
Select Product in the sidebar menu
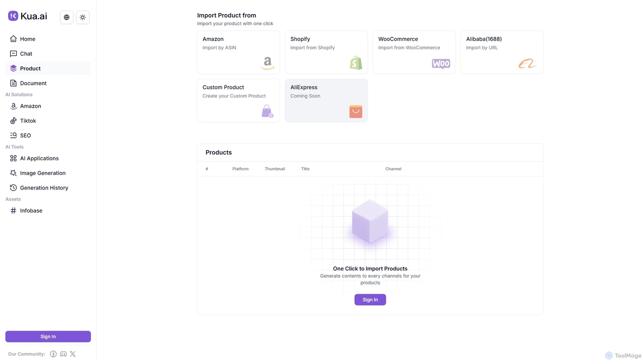pos(48,68)
